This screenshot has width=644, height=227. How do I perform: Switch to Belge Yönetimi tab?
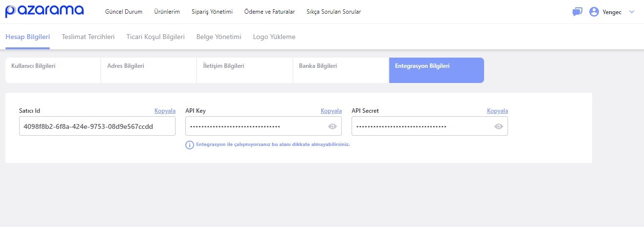219,37
